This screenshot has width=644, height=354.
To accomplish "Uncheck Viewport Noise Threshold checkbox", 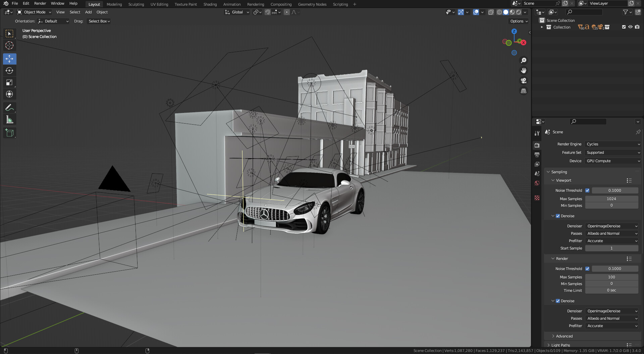I will (x=587, y=190).
